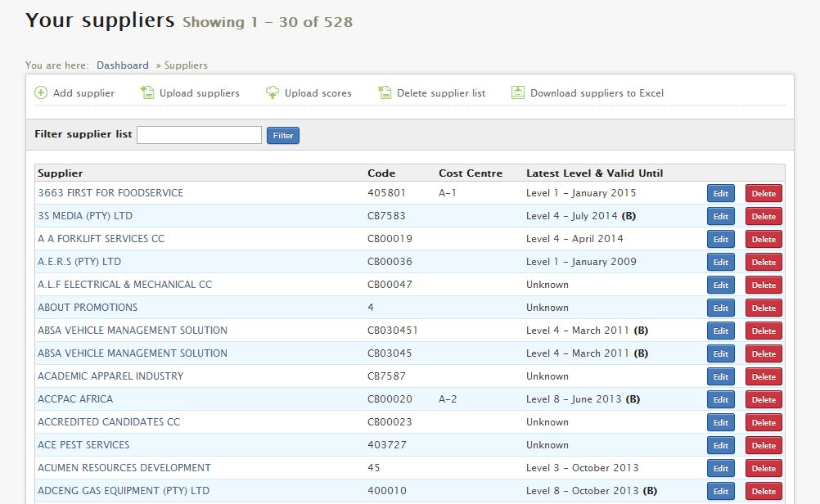The width and height of the screenshot is (820, 504).
Task: Click supplier name ACE PEST SERVICES
Action: tap(83, 445)
